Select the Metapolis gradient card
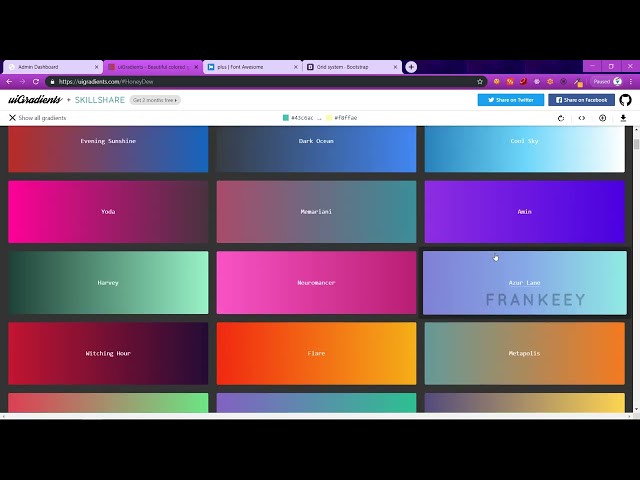The height and width of the screenshot is (480, 640). [x=524, y=353]
